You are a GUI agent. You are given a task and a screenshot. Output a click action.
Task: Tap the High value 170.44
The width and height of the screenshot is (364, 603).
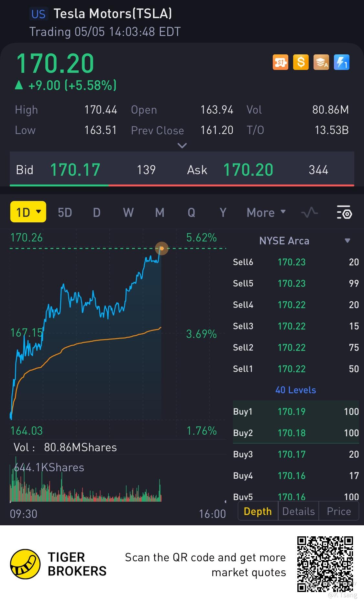pos(101,110)
